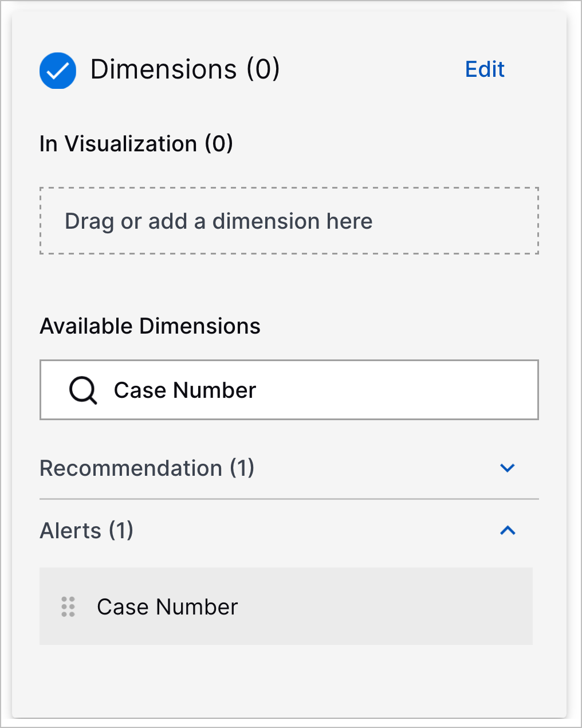This screenshot has height=728, width=582.
Task: Select the Case Number dimension under Alerts
Action: [x=167, y=606]
